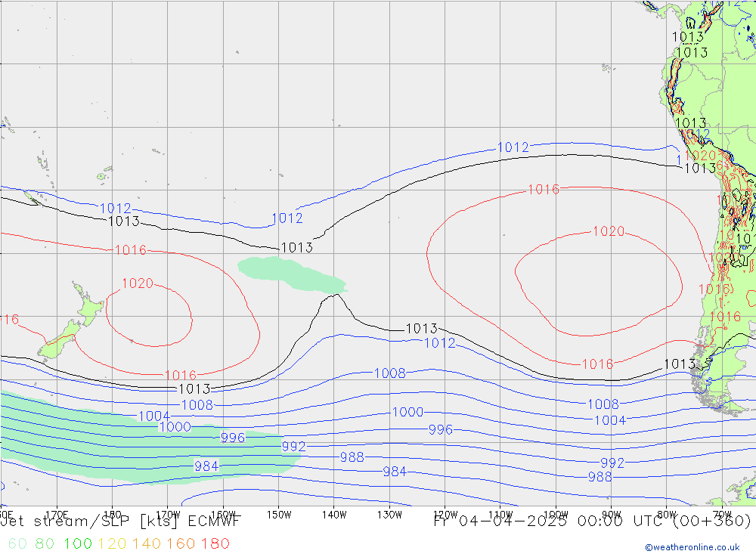Click the 140W longitude label
The image size is (756, 554).
point(334,515)
